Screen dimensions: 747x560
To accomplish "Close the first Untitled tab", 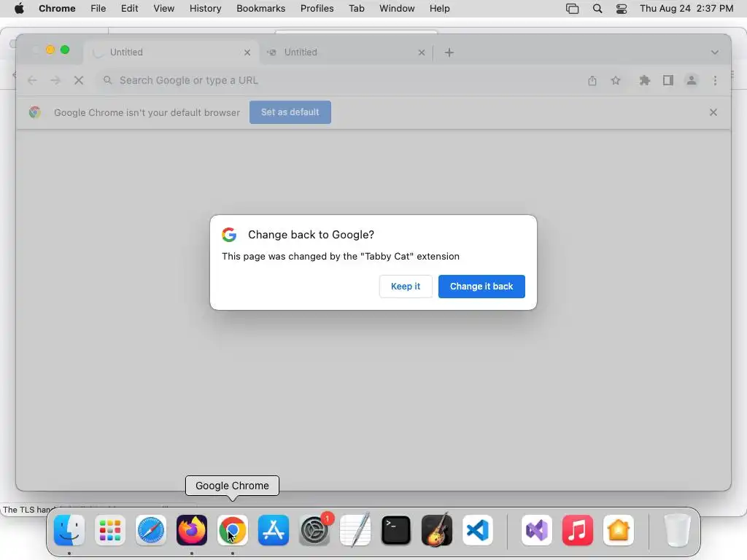I will point(247,52).
